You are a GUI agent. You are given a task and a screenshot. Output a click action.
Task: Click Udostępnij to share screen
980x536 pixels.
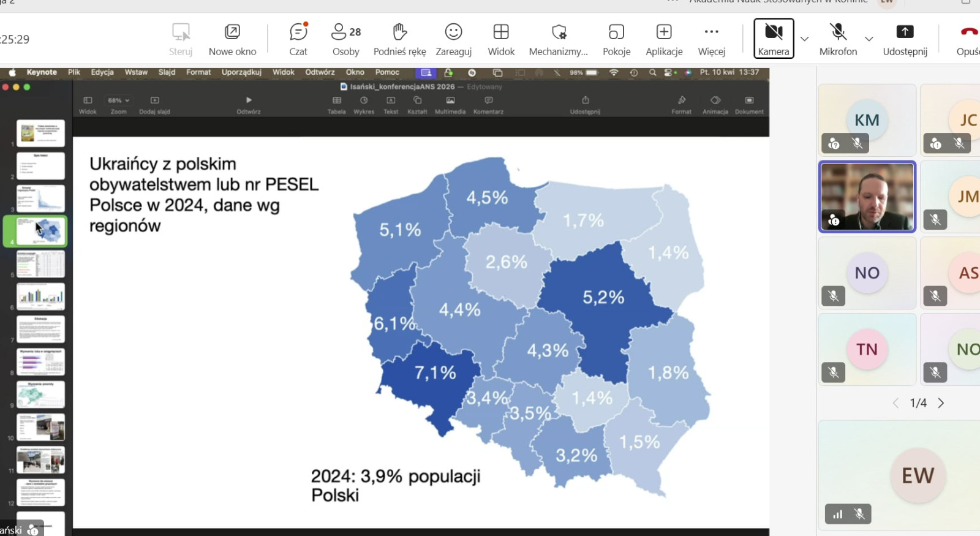click(x=905, y=39)
